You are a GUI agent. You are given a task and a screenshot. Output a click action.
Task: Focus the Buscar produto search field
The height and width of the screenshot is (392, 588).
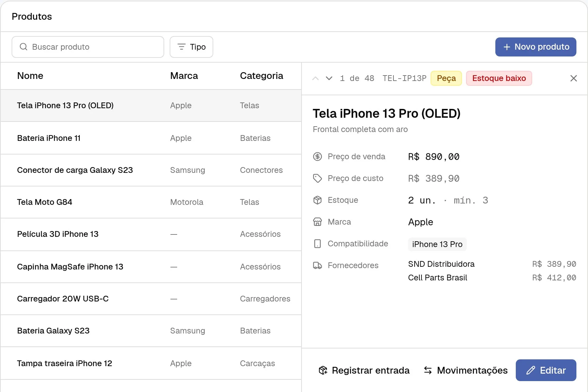coord(88,47)
